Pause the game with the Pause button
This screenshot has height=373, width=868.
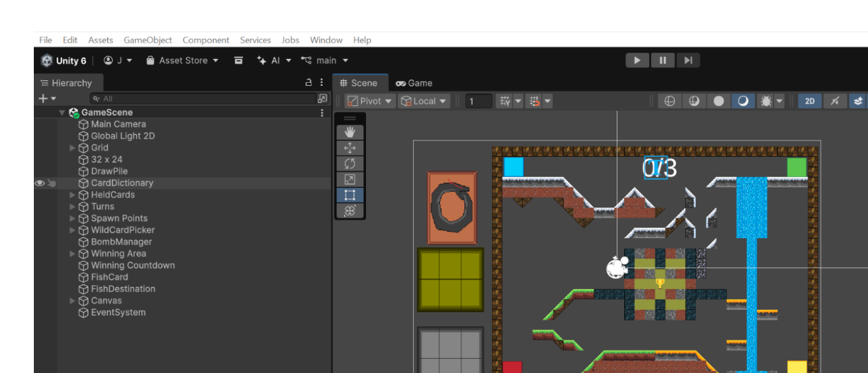pos(662,60)
